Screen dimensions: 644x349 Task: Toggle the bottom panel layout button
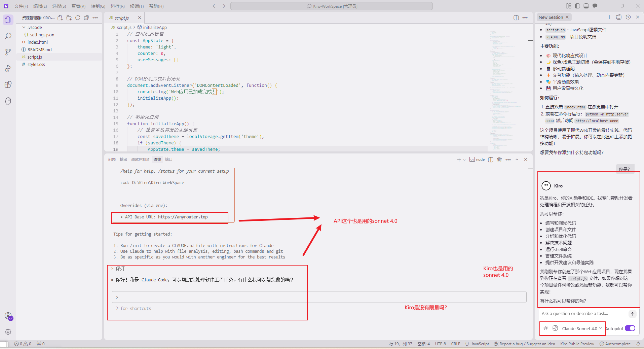click(586, 6)
